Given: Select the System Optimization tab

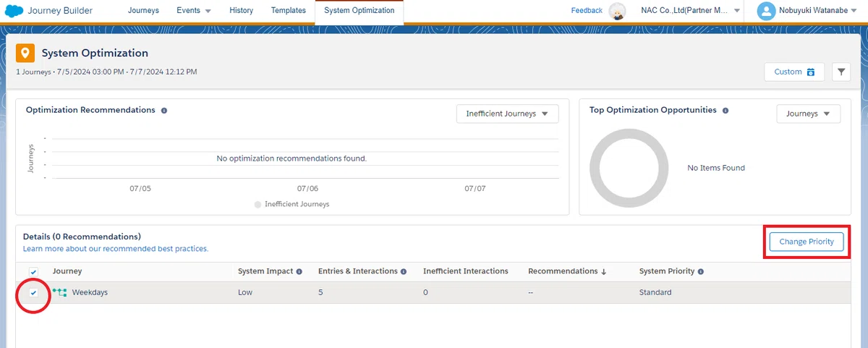Looking at the screenshot, I should [x=359, y=11].
